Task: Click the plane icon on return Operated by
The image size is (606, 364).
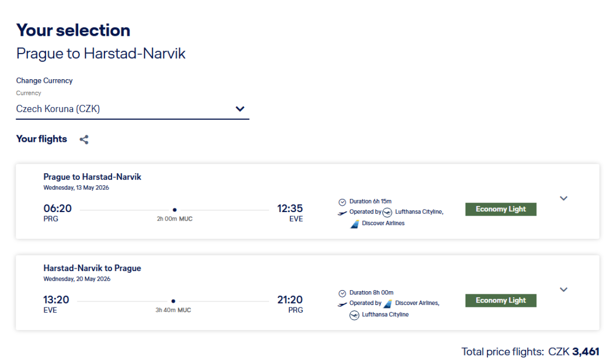Action: click(x=342, y=304)
